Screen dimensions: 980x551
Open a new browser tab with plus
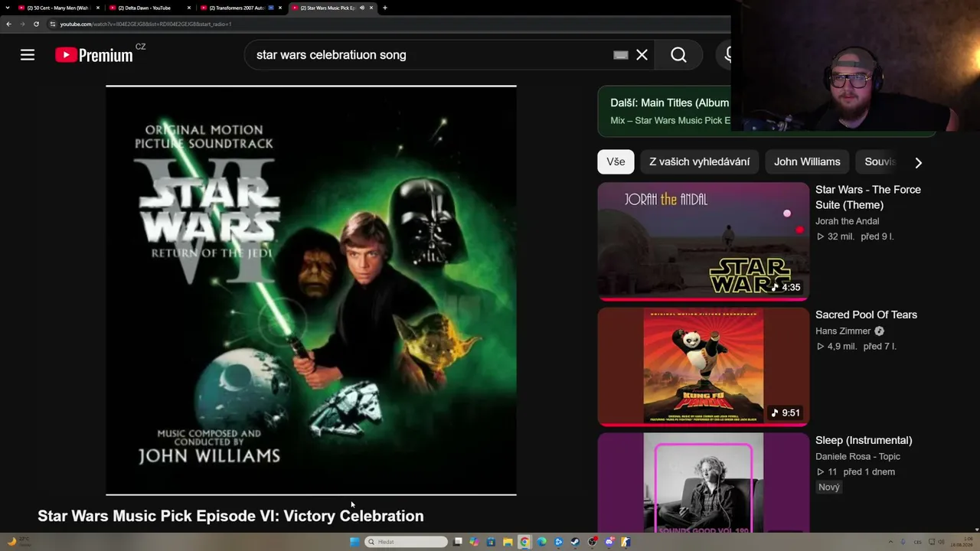(384, 8)
